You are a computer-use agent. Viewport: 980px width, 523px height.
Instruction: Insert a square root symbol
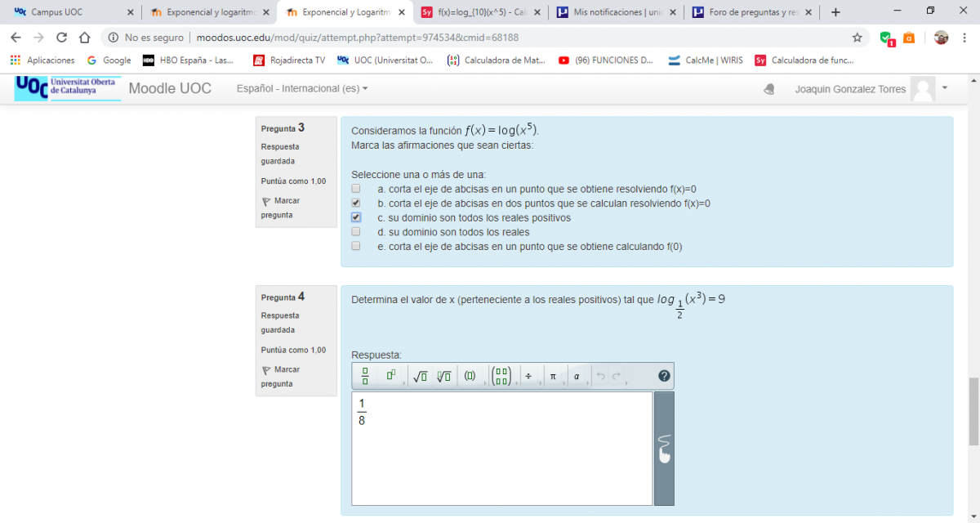pyautogui.click(x=420, y=376)
